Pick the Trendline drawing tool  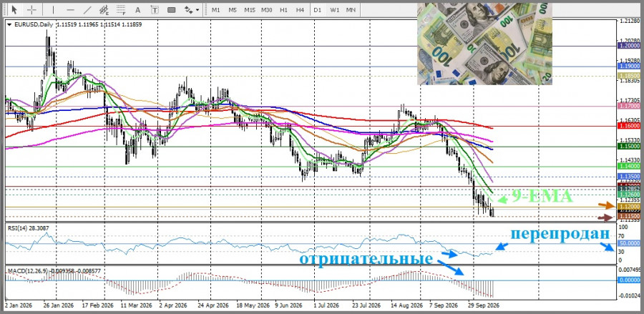coord(87,9)
